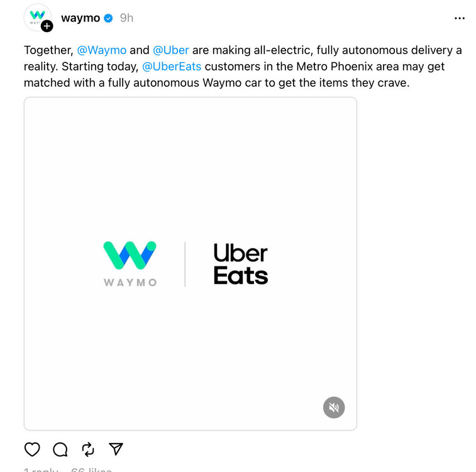
Task: View the 66 likes count
Action: (91, 469)
